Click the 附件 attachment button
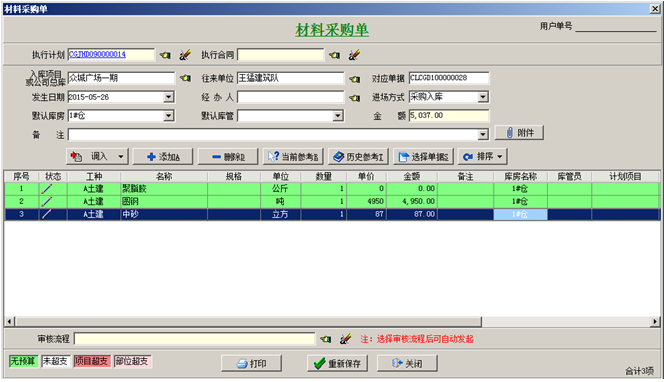This screenshot has height=382, width=664. [519, 133]
